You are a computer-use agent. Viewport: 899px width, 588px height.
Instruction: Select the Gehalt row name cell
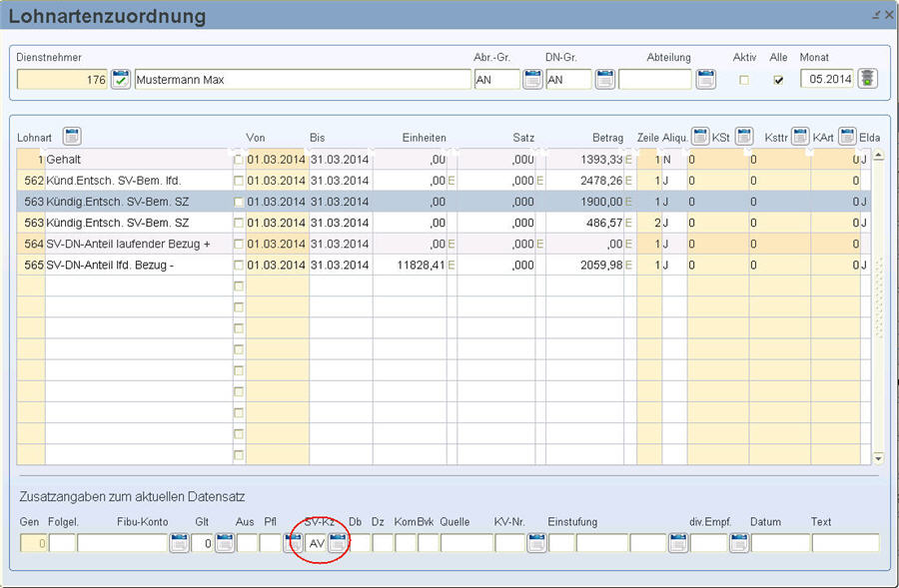[x=139, y=160]
